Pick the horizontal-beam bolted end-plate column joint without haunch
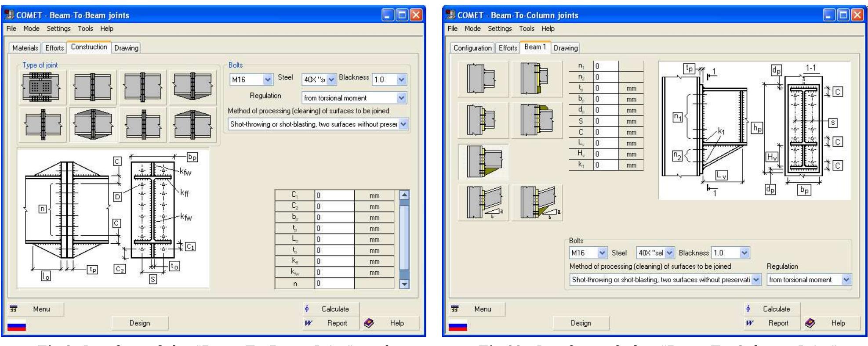This screenshot has width=868, height=346. click(x=483, y=120)
